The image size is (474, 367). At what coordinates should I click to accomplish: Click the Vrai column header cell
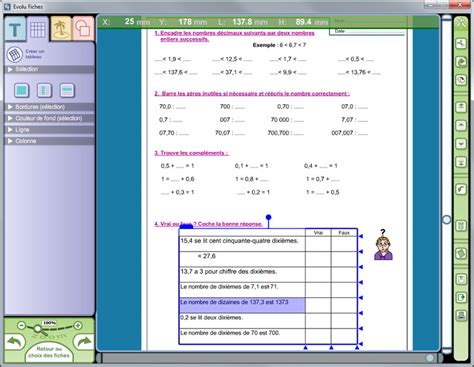pyautogui.click(x=318, y=233)
